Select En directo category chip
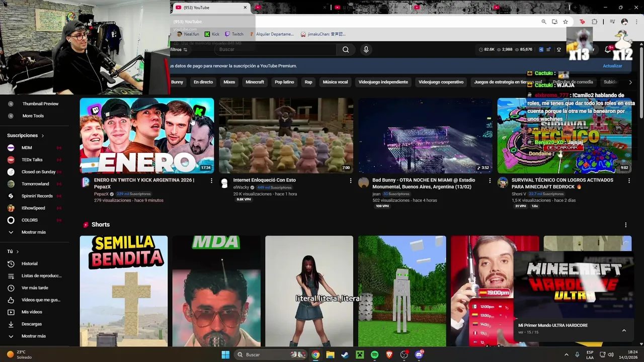The width and height of the screenshot is (644, 362). coord(203,82)
